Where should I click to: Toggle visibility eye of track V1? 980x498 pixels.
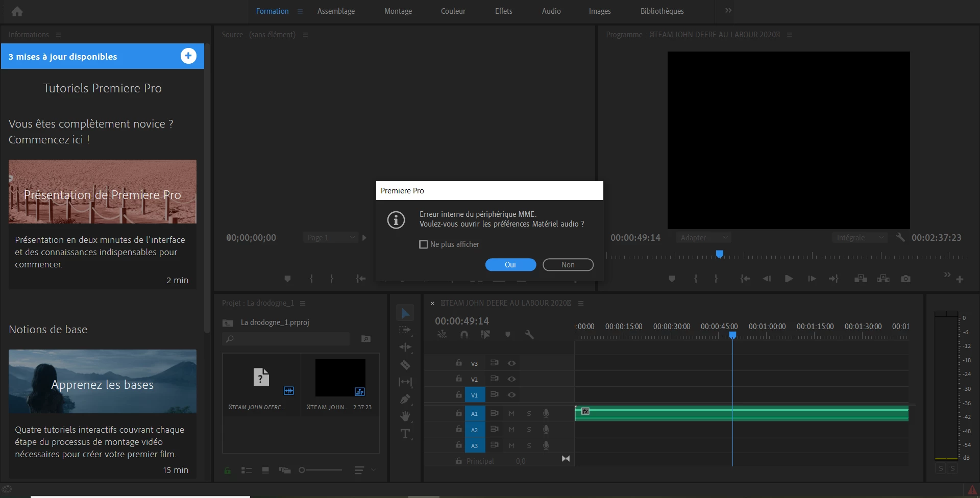pos(511,395)
